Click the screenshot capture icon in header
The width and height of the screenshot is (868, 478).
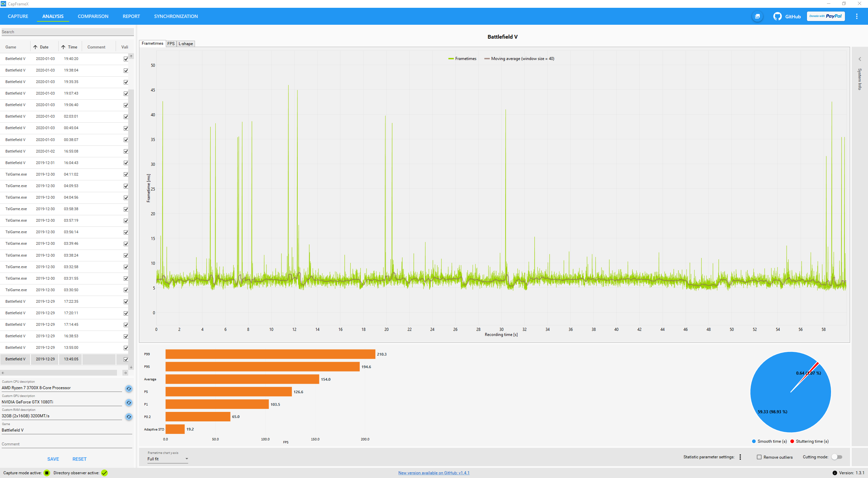[757, 16]
